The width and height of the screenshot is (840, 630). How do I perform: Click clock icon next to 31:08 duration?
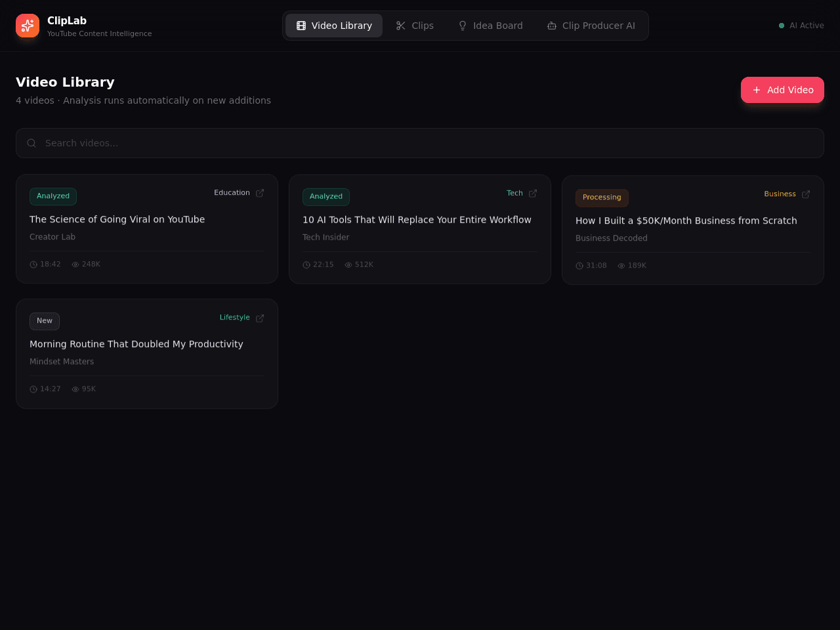pyautogui.click(x=579, y=266)
